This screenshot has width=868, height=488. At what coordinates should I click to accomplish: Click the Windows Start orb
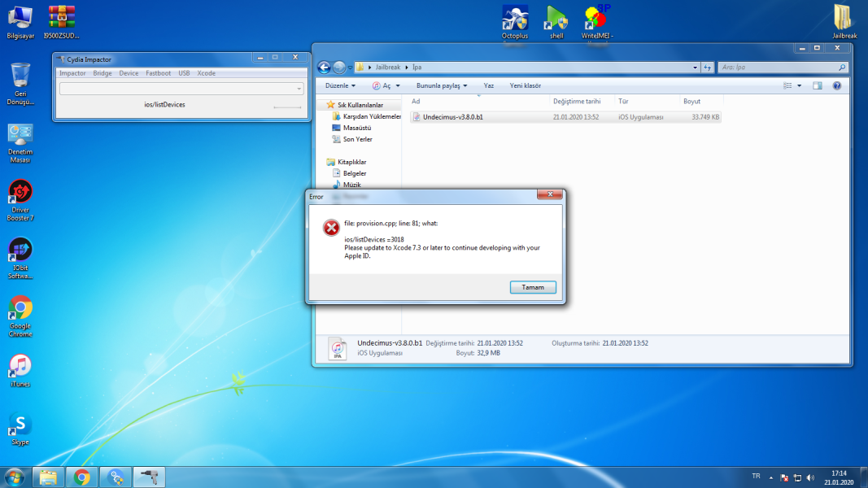tap(14, 477)
